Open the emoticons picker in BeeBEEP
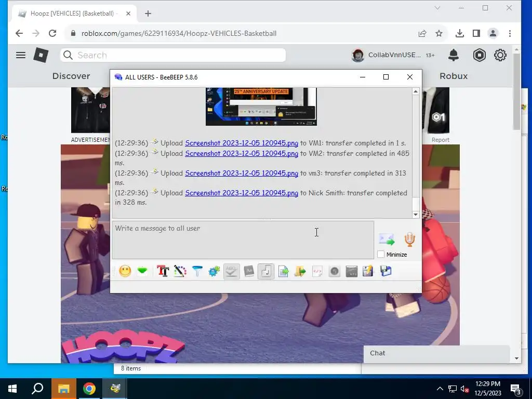Viewport: 532px width, 399px height. click(x=125, y=271)
